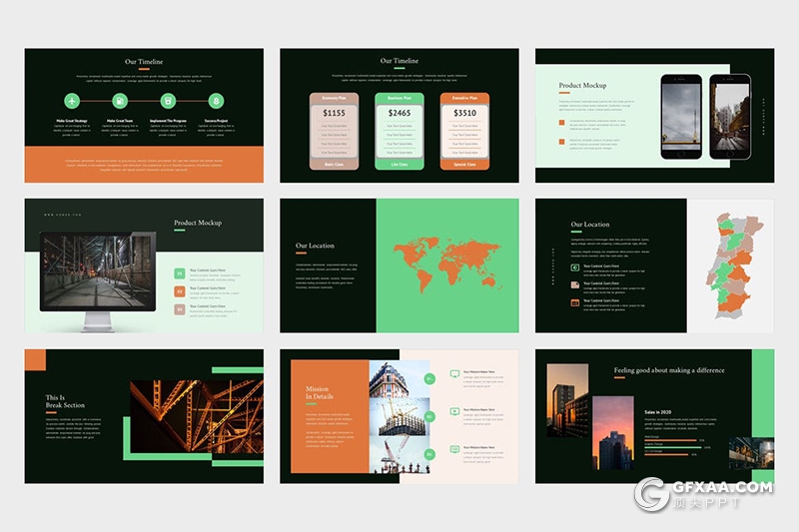This screenshot has width=799, height=532.
Task: Click the fuel pump timeline icon
Action: (x=120, y=101)
